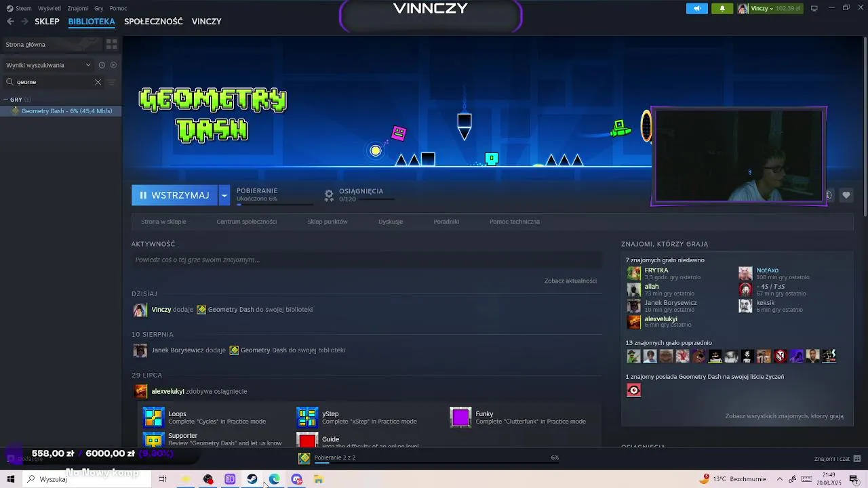Click Geometry Dash icon in download bar
The width and height of the screenshot is (868, 488).
pyautogui.click(x=304, y=458)
